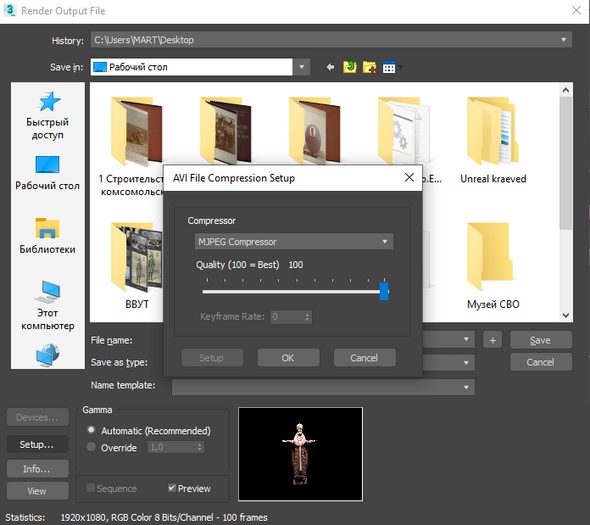The width and height of the screenshot is (590, 525).
Task: Create new folder icon in toolbar
Action: pyautogui.click(x=369, y=67)
